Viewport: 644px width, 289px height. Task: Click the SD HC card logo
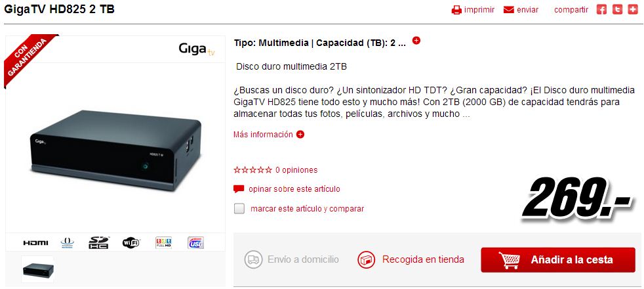98,242
